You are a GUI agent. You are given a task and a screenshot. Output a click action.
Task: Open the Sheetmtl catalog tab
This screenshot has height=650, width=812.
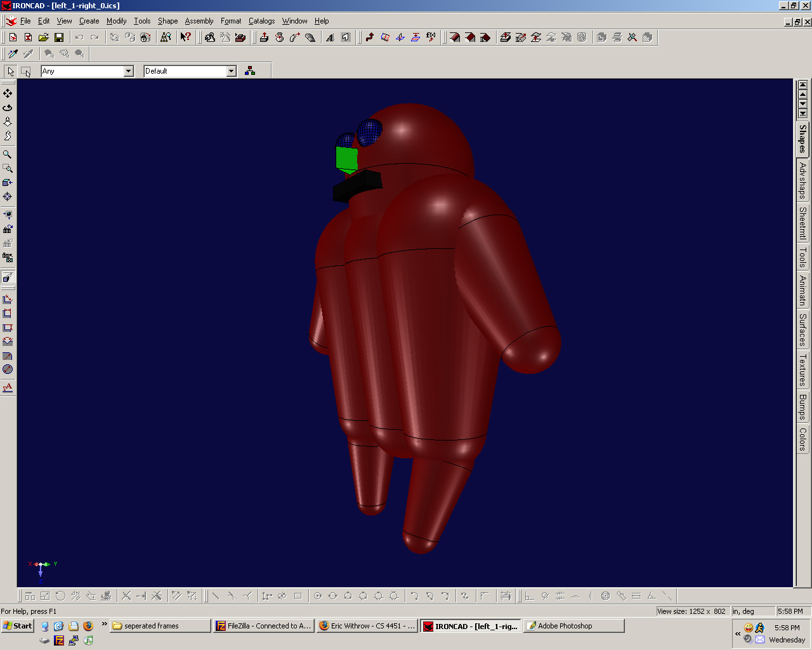tap(802, 223)
